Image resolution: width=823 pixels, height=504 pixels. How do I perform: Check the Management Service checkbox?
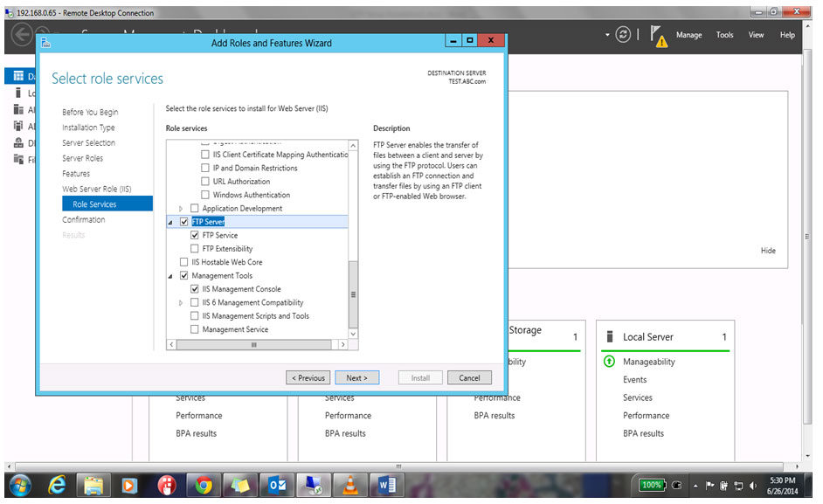pyautogui.click(x=195, y=329)
